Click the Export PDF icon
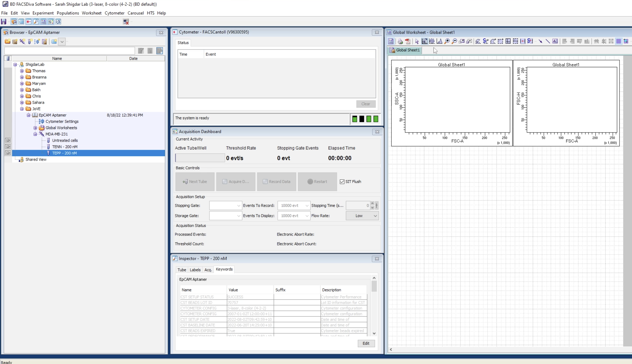 (x=408, y=41)
